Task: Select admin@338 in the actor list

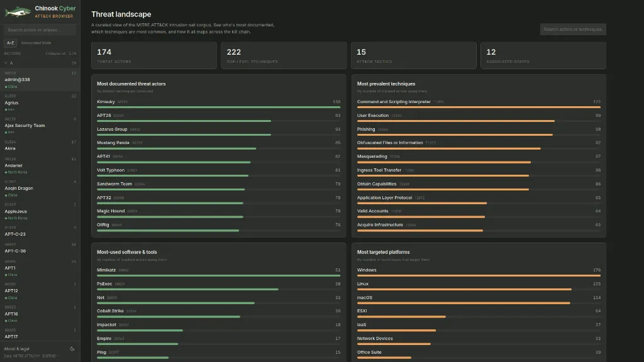Action: (x=40, y=80)
